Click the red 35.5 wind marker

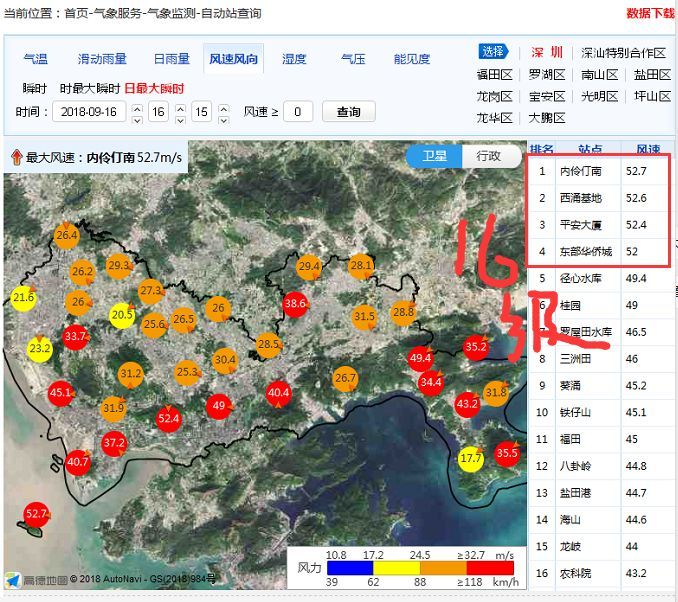[507, 453]
